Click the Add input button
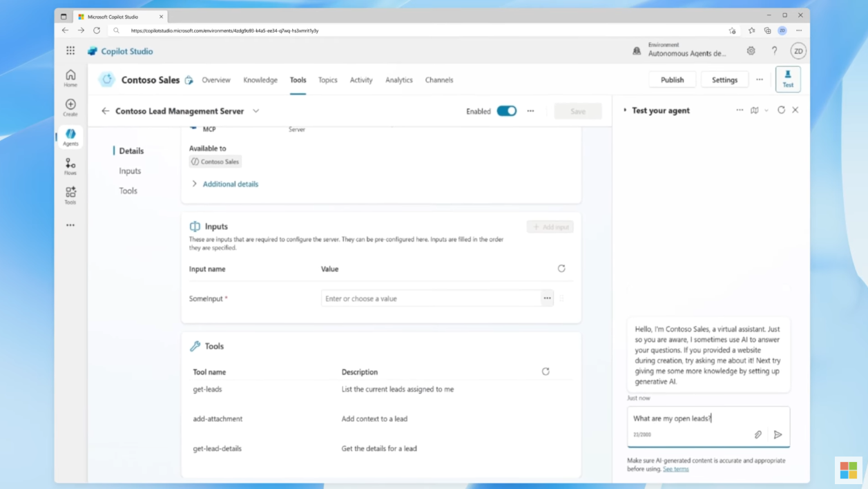Screen dimensions: 868x489 pos(550,227)
